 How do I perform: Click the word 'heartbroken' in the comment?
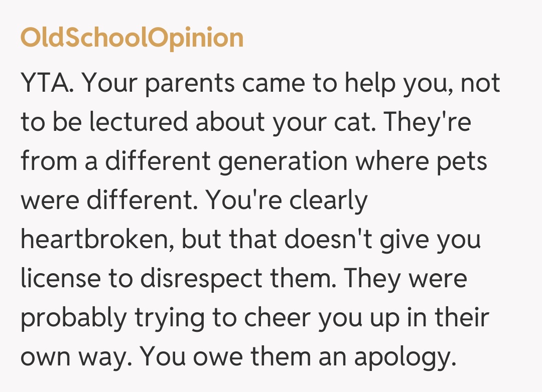pyautogui.click(x=97, y=239)
